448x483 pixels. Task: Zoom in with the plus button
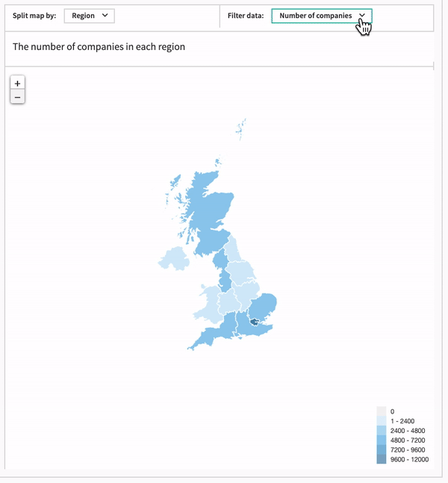(x=18, y=84)
